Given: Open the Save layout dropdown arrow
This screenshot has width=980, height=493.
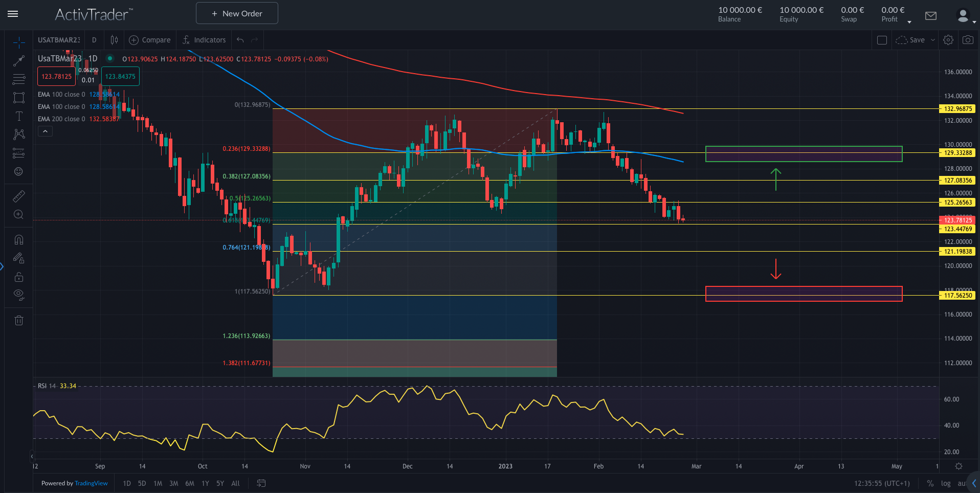Looking at the screenshot, I should pos(932,40).
